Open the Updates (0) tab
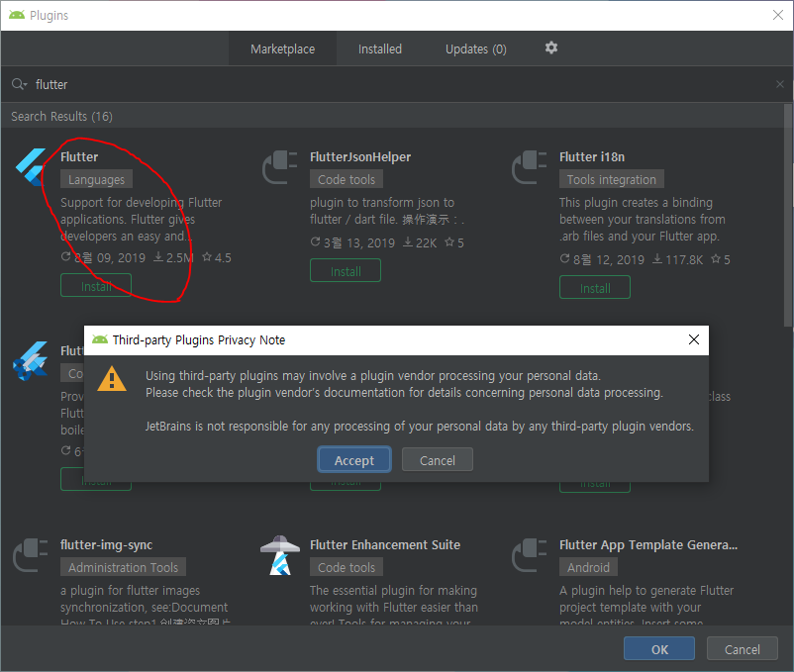 (475, 49)
